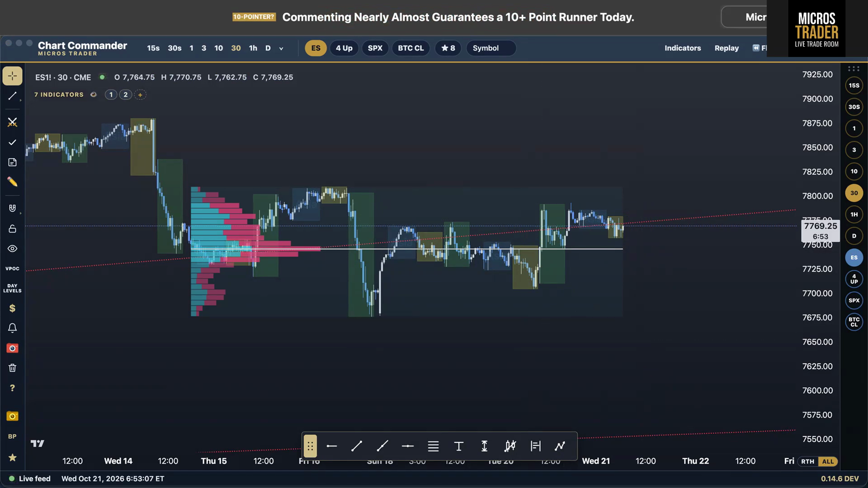Toggle drawings visibility with the eye icon
Viewport: 868px width, 488px height.
[x=12, y=248]
